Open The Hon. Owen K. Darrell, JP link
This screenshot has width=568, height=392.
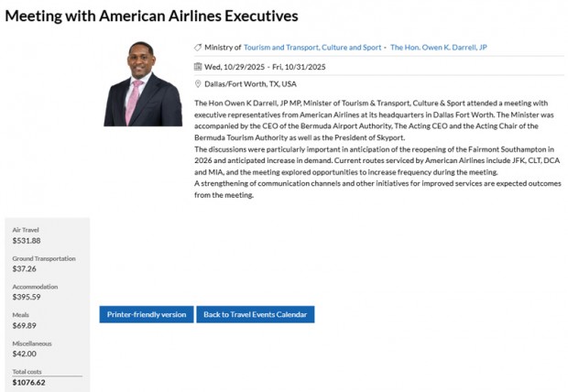pyautogui.click(x=439, y=47)
